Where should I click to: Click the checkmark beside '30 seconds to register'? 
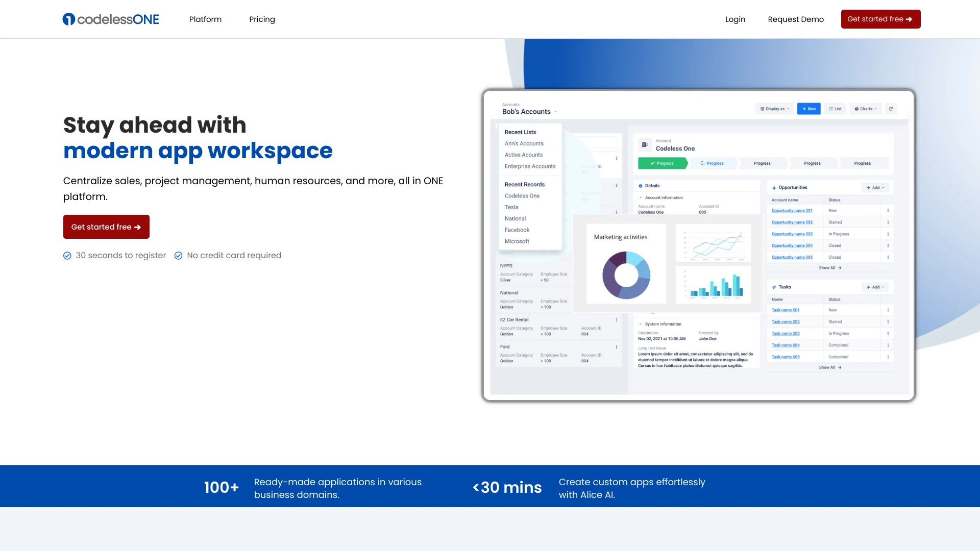pyautogui.click(x=67, y=255)
